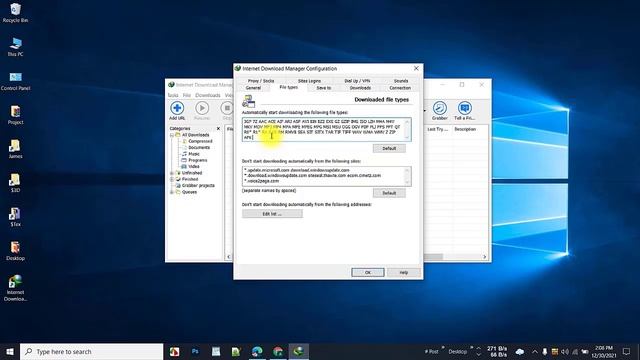Click the Add URL toolbar icon

pos(177,111)
